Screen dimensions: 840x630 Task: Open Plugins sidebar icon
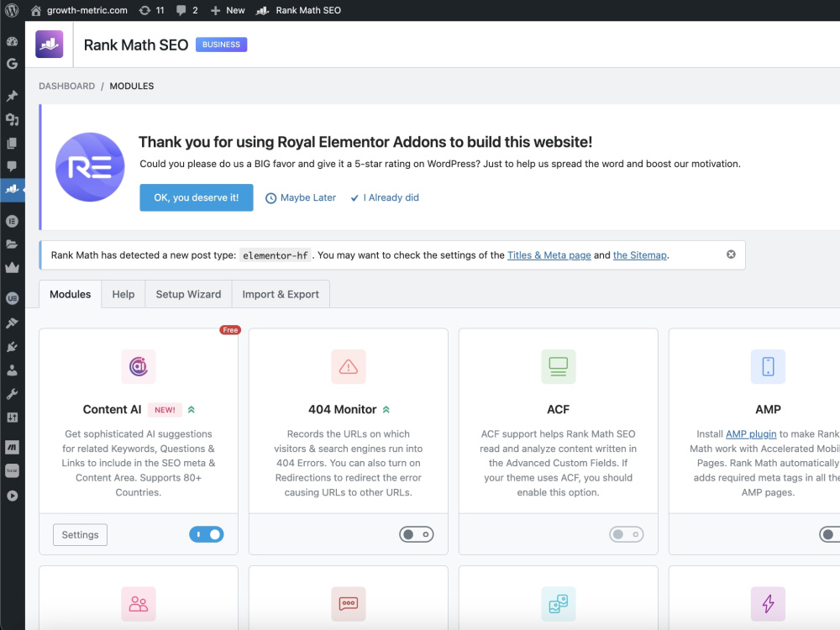[12, 347]
